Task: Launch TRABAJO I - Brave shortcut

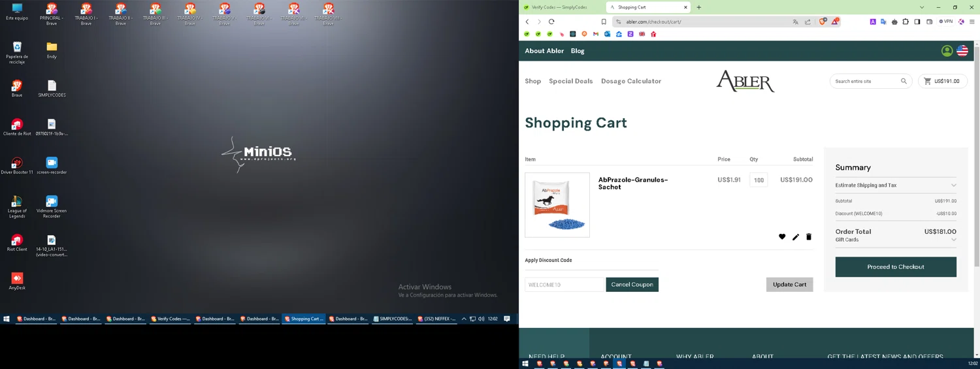Action: 86,14
